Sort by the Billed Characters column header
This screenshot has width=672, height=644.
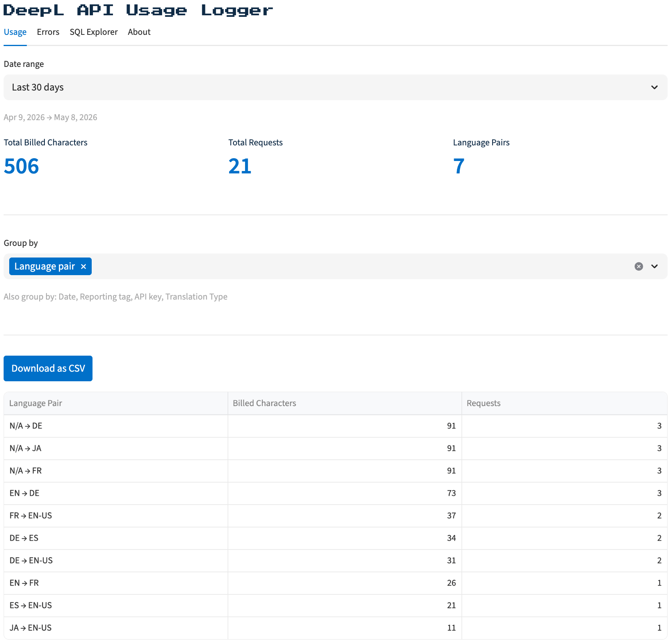[x=345, y=403]
